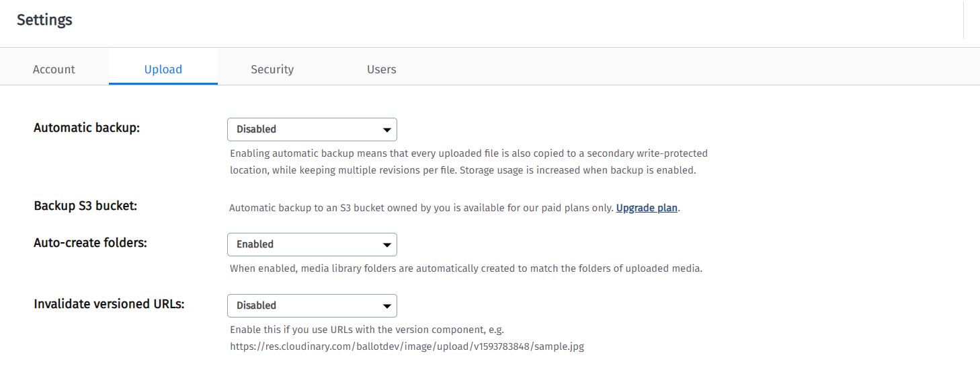Click the Auto-create folders label

[90, 243]
